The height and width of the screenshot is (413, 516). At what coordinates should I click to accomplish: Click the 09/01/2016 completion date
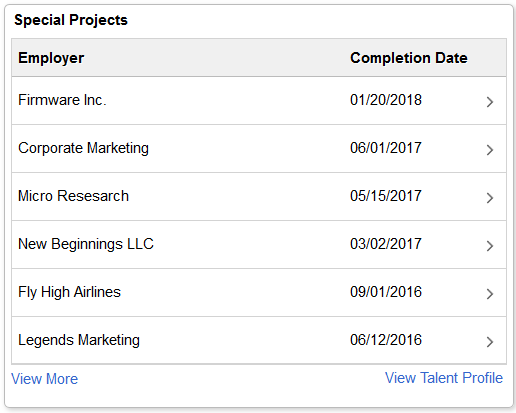tap(386, 292)
